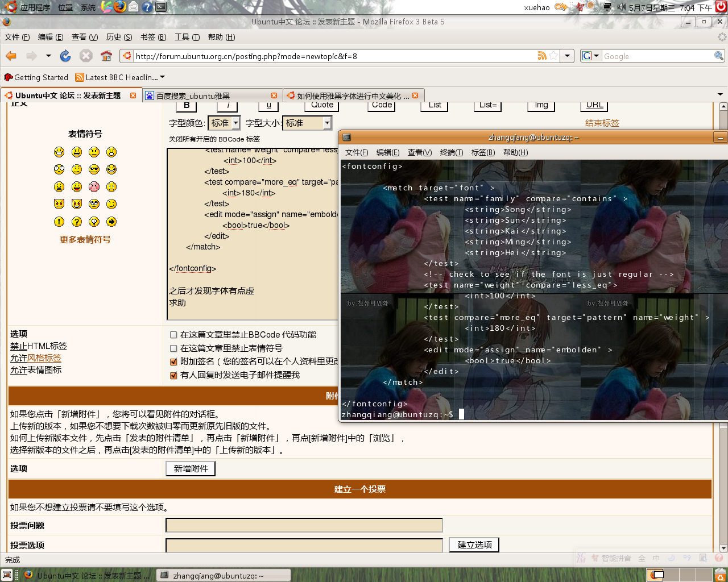Viewport: 728px width, 582px height.
Task: Open the back/forward history dropdown arrow
Action: point(48,56)
